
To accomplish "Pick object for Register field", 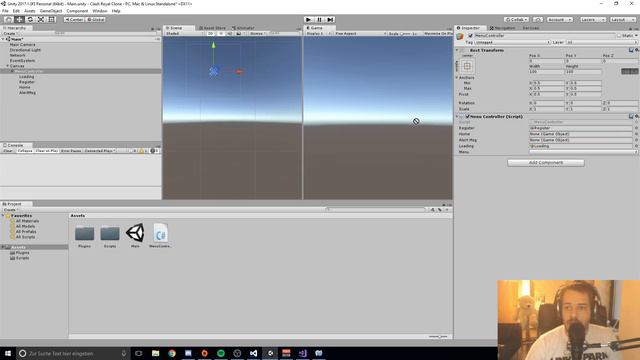I will click(636, 128).
